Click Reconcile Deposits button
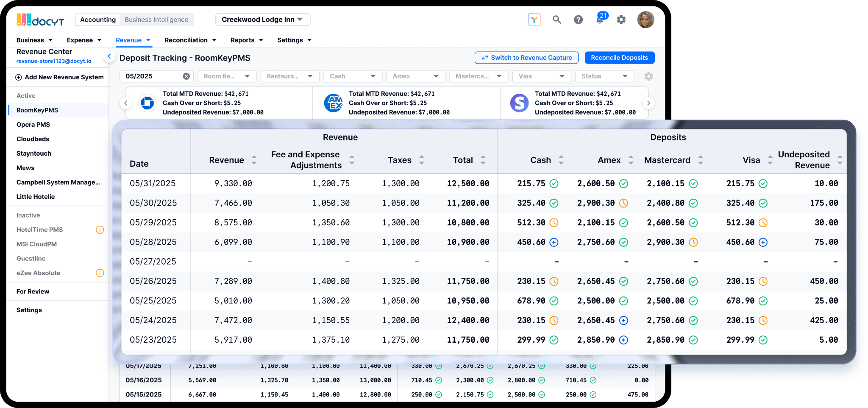 point(619,58)
